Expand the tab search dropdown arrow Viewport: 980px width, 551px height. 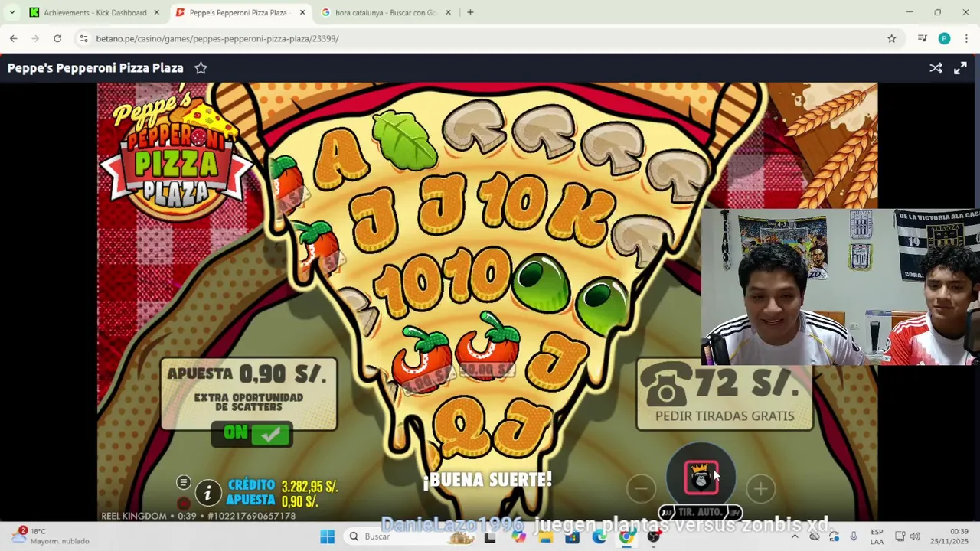pyautogui.click(x=11, y=12)
